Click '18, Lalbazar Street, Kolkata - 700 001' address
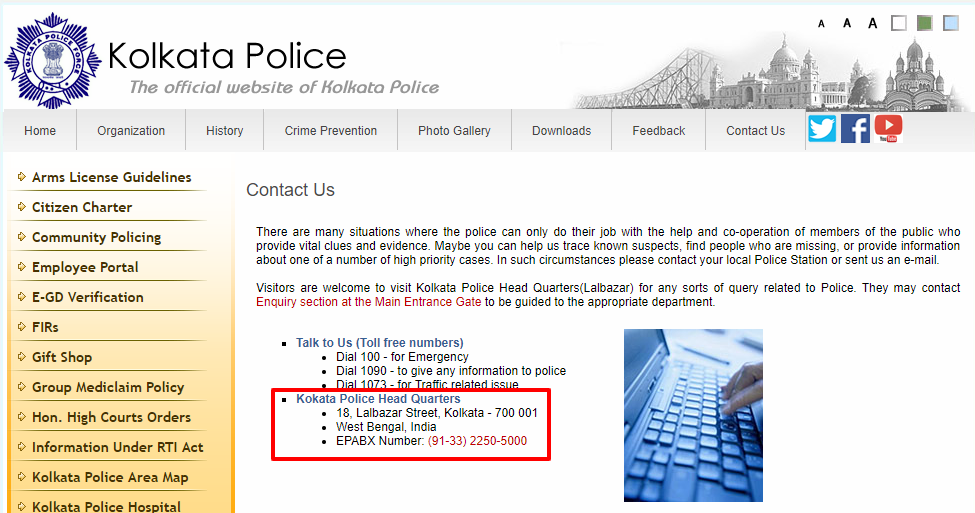This screenshot has width=975, height=513. coord(437,413)
